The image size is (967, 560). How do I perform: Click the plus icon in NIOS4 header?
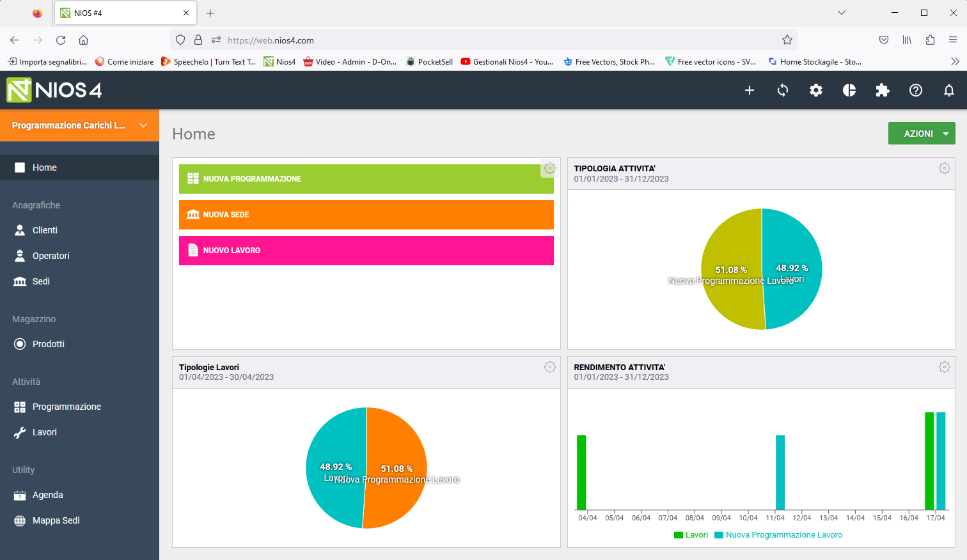750,90
